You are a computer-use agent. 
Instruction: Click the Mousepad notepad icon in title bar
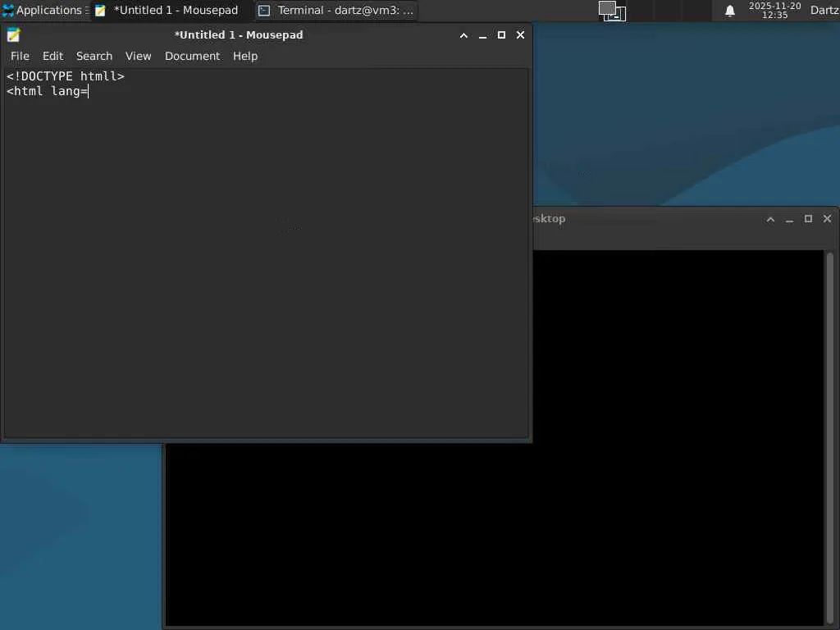pos(13,34)
